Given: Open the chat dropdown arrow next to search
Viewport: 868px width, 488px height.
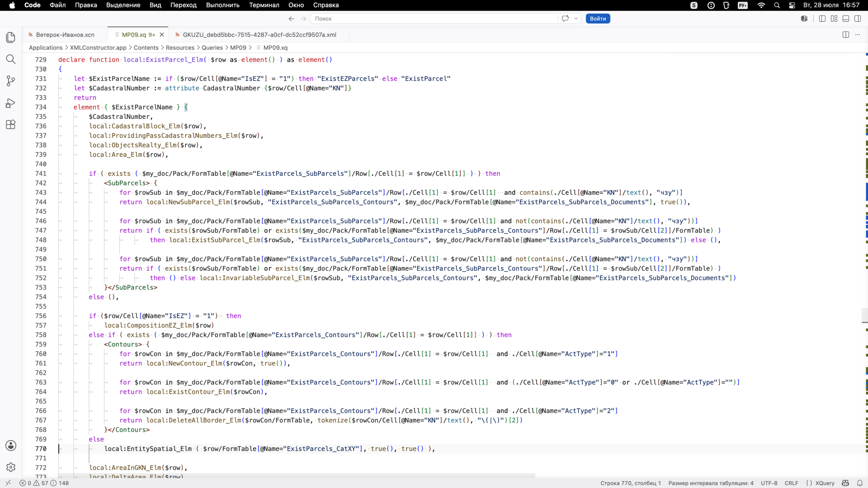Looking at the screenshot, I should coord(576,19).
